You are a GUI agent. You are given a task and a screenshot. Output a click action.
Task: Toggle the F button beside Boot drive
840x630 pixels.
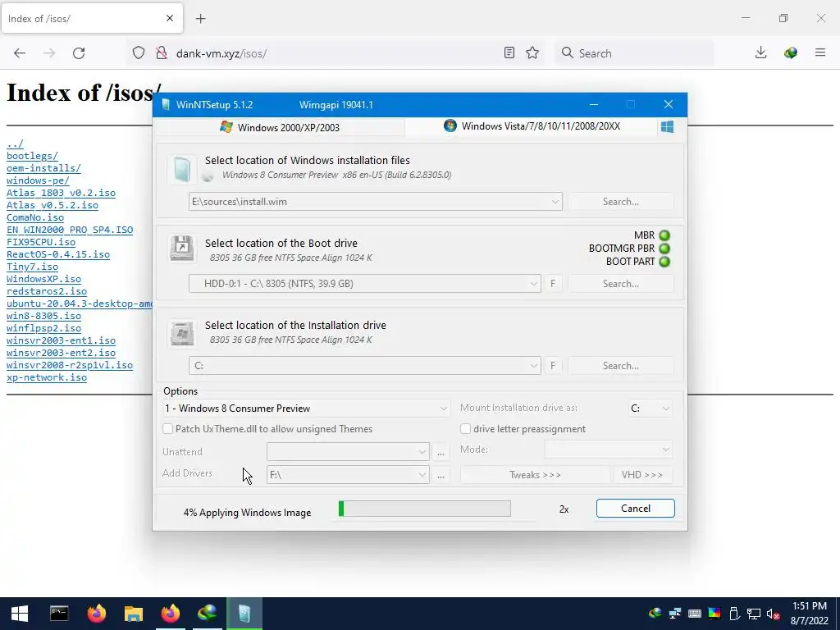click(553, 283)
